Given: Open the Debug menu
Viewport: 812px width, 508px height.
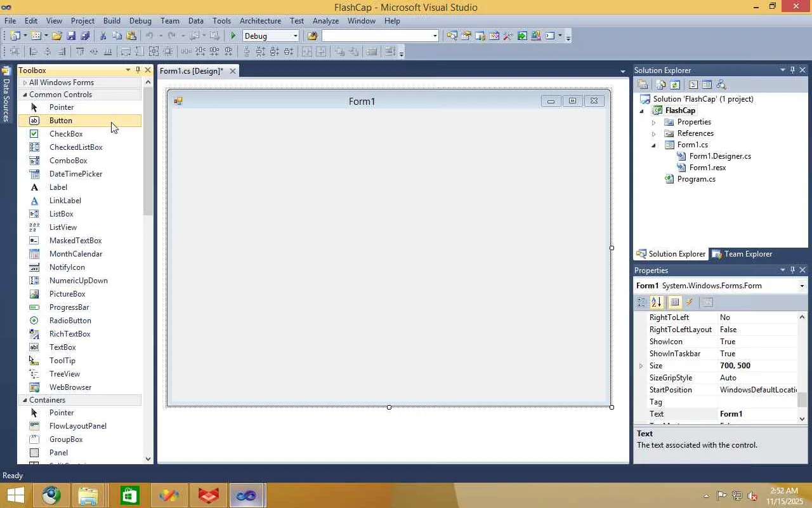Looking at the screenshot, I should pos(140,21).
